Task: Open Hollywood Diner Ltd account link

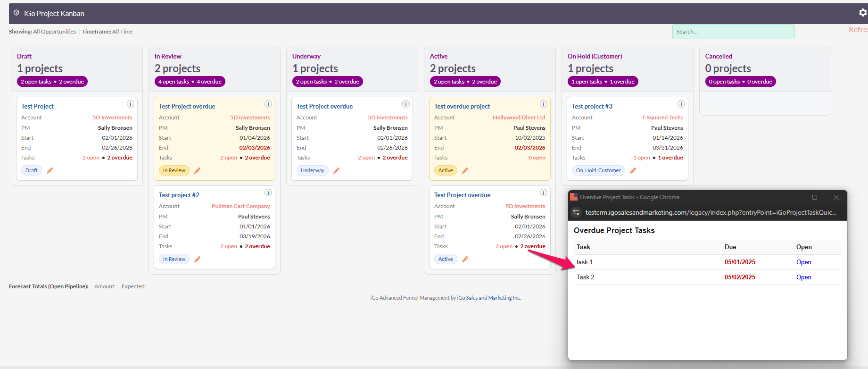Action: click(x=519, y=117)
